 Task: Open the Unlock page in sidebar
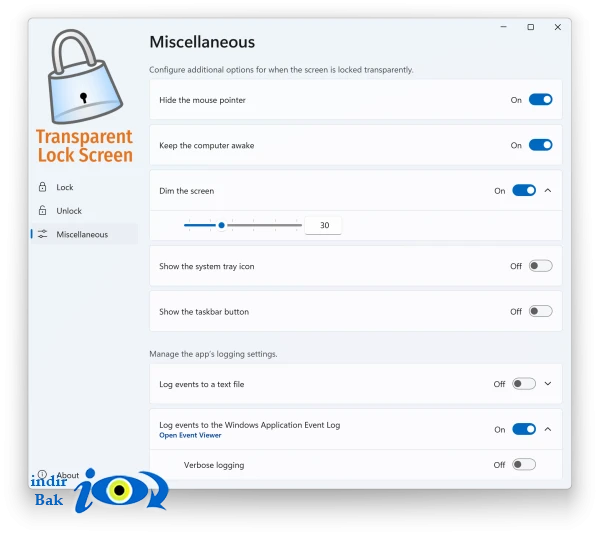point(84,210)
